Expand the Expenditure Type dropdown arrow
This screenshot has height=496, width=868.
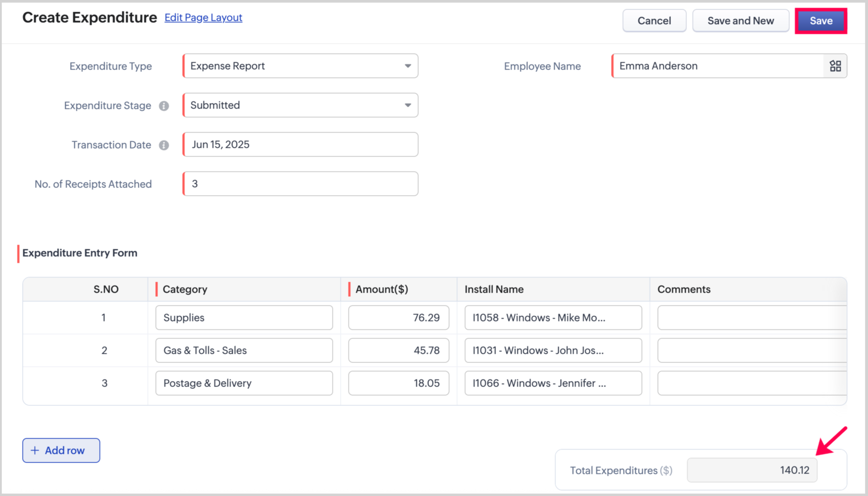407,66
